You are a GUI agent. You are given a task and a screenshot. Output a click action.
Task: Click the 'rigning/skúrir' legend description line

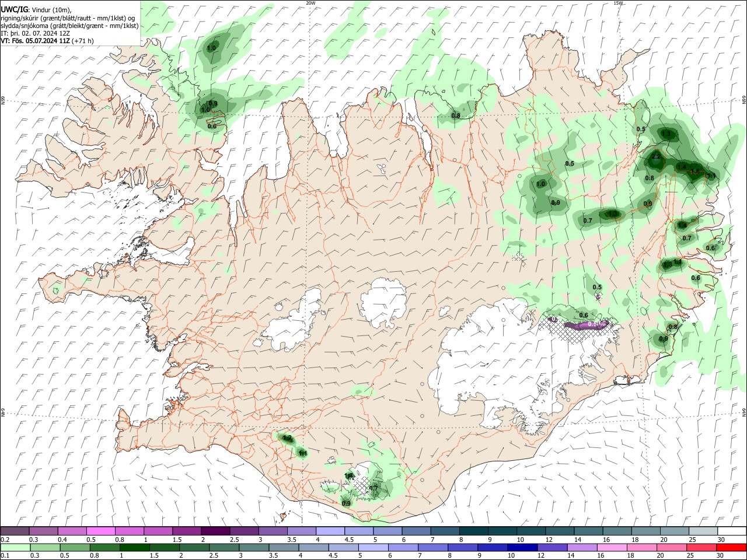[x=69, y=17]
